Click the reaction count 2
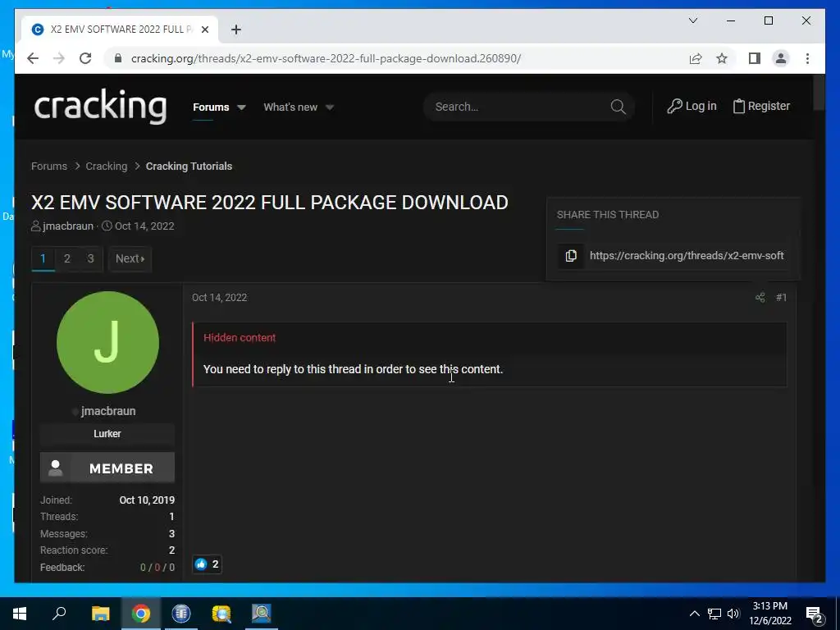 tap(216, 564)
